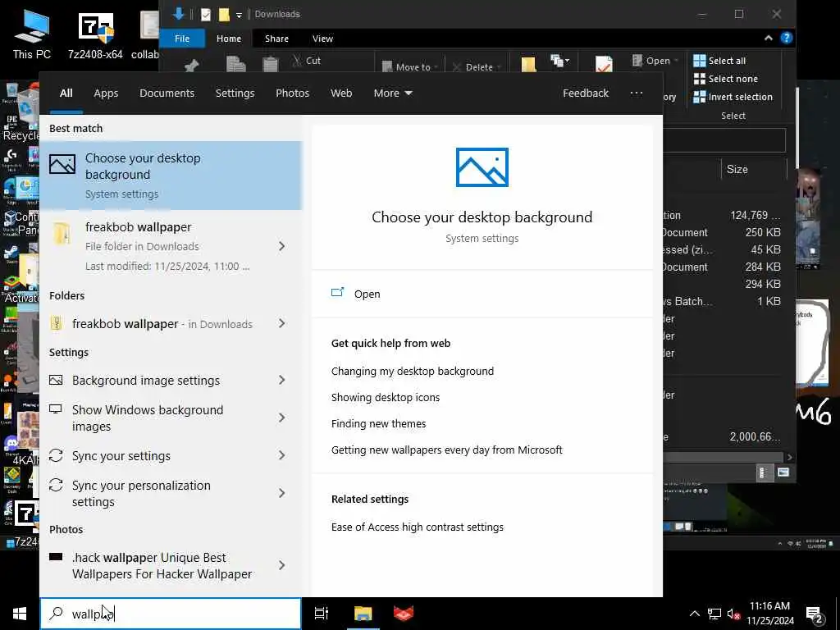The image size is (840, 630).
Task: Open the Delete dropdown in the ribbon
Action: pos(477,67)
